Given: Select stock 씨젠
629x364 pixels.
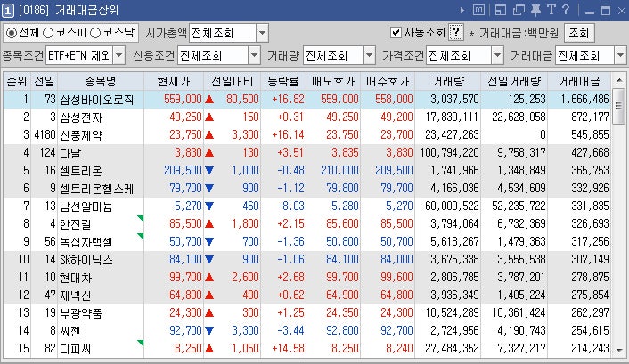Looking at the screenshot, I should 70,331.
